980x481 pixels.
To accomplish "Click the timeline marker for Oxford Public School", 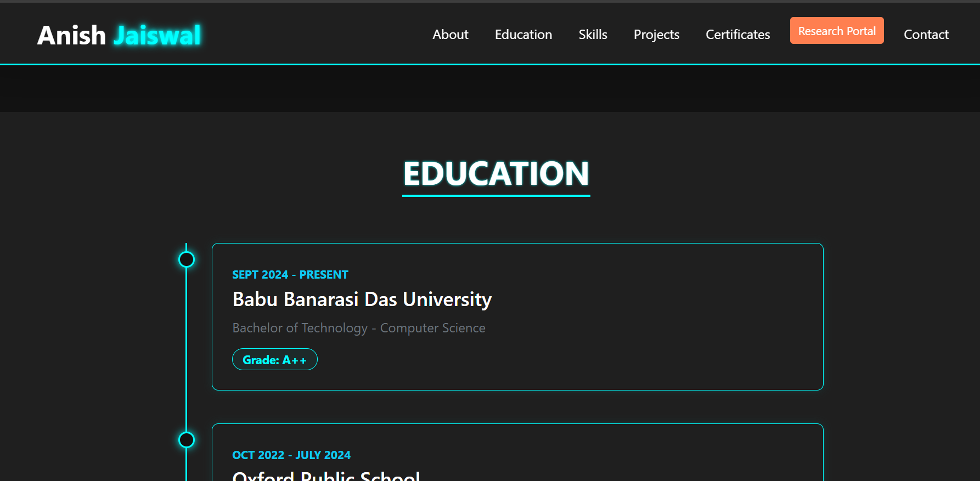I will tap(187, 440).
